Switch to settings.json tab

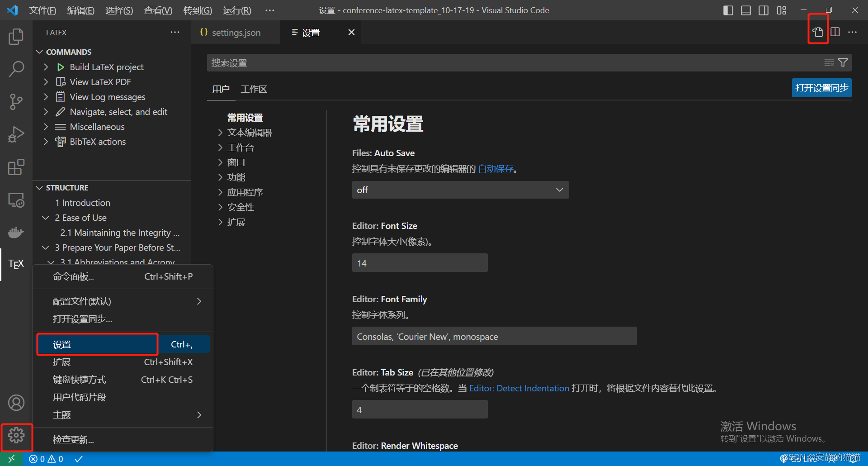tap(236, 33)
